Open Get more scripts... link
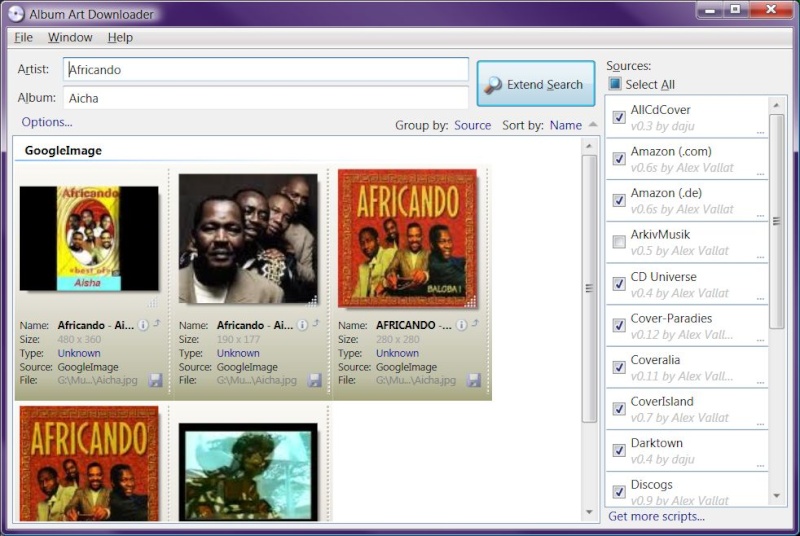The image size is (800, 536). click(656, 516)
